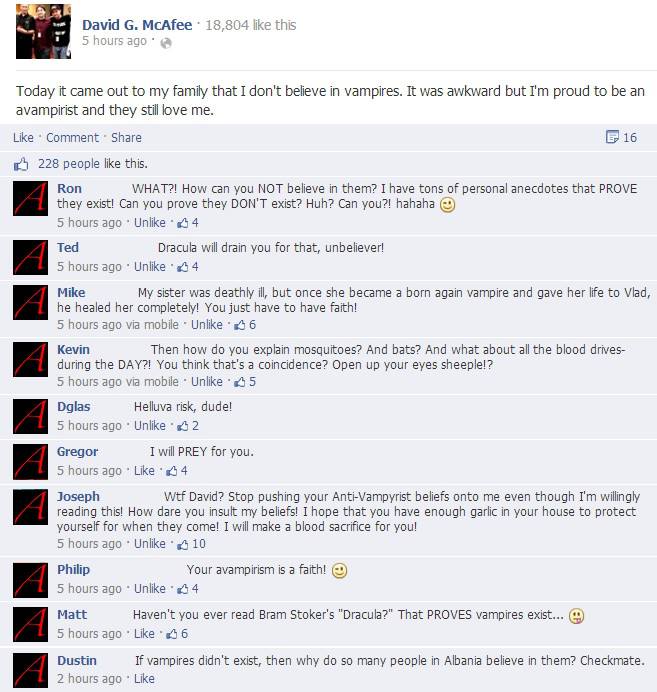Unlike Mike's born again vampire comment
Image resolution: width=657 pixels, height=692 pixels.
pos(206,324)
